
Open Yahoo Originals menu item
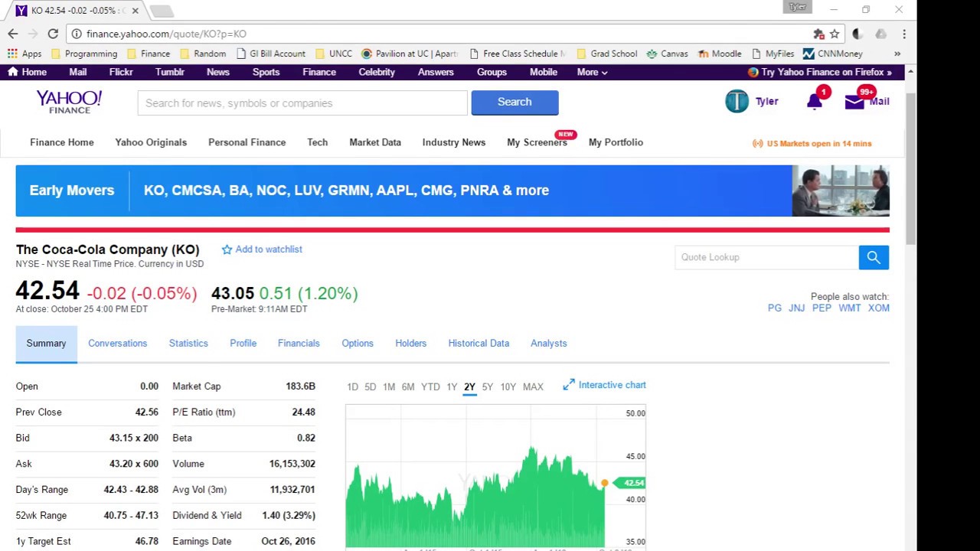click(x=151, y=142)
